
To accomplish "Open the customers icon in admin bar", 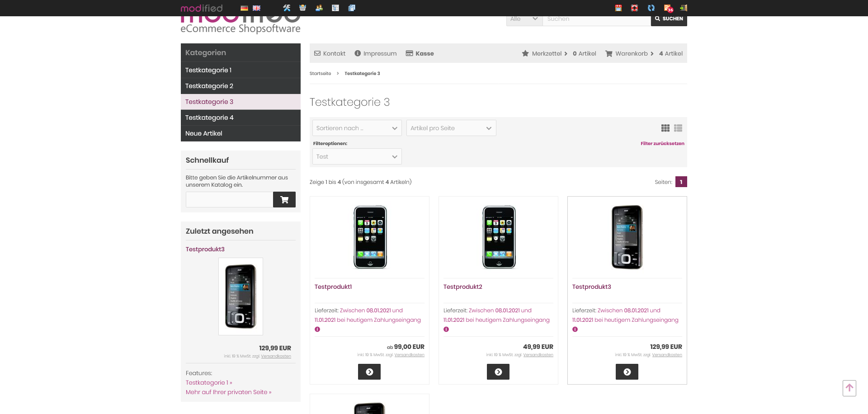I will (319, 8).
